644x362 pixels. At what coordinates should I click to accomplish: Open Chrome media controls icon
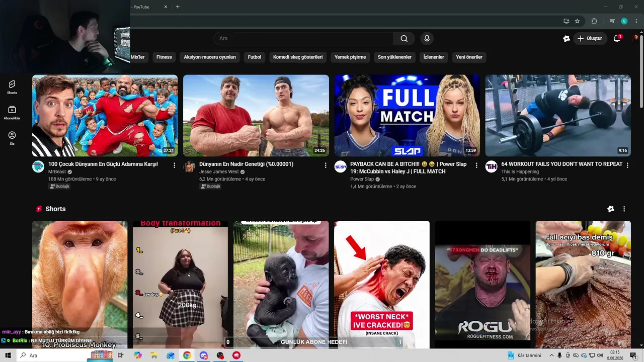612,21
